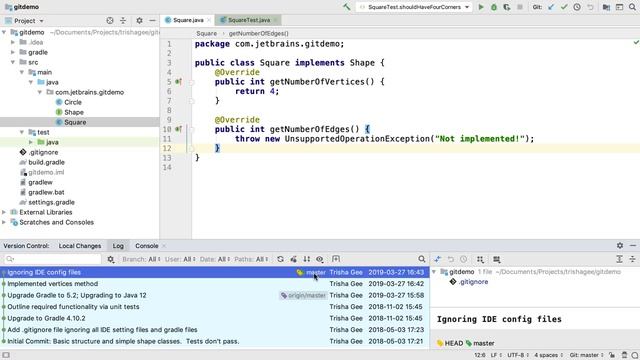Collapse the com.jetbrains.gitdemo package
The height and width of the screenshot is (360, 640).
(40, 92)
